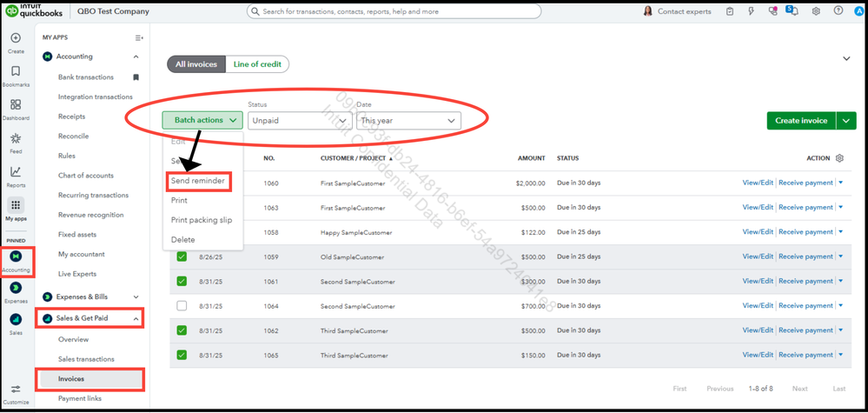
Task: Choose Delete from Batch actions menu
Action: (x=182, y=240)
